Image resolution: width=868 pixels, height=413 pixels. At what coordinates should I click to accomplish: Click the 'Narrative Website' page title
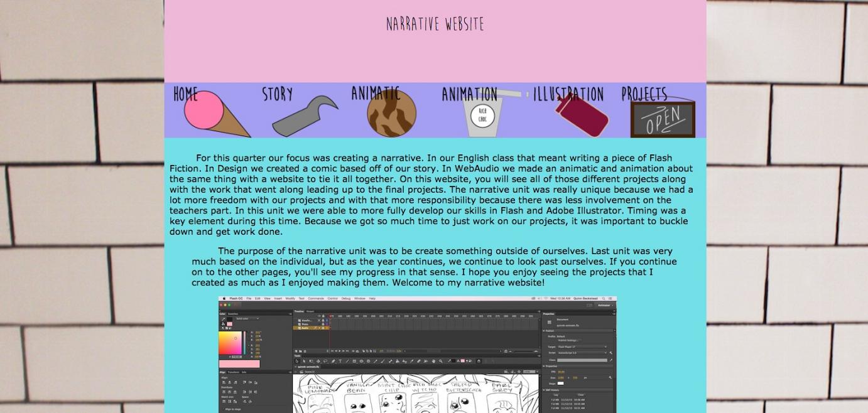point(435,24)
